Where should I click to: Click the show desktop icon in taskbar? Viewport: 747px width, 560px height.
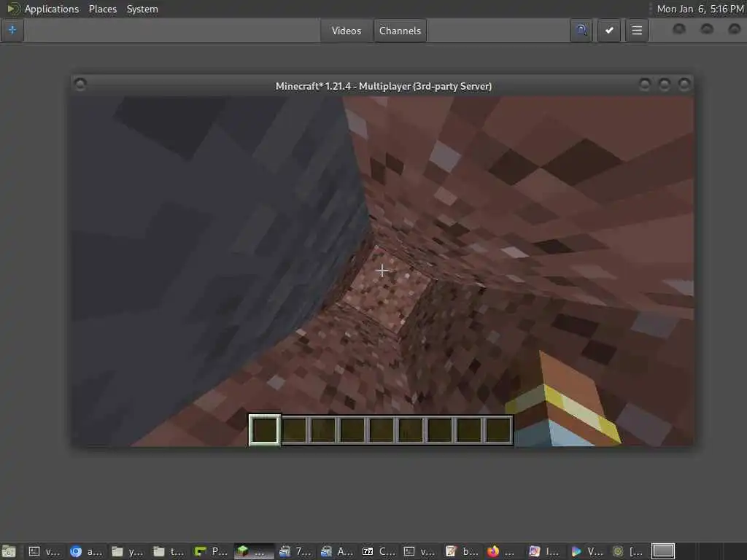[x=9, y=551]
